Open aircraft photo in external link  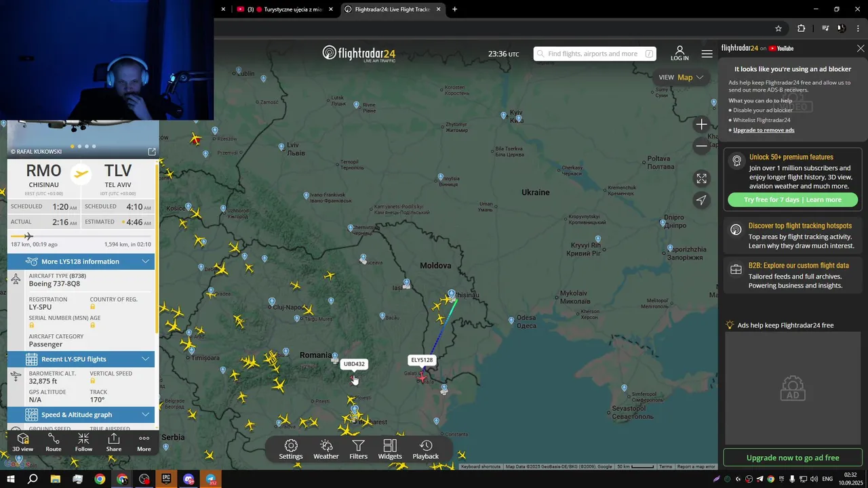[x=152, y=152]
